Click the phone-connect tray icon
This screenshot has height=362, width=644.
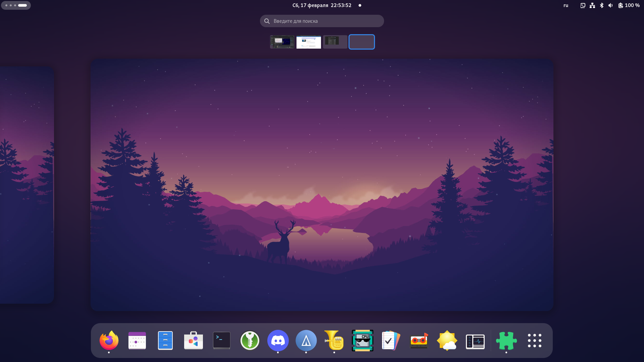[583, 5]
